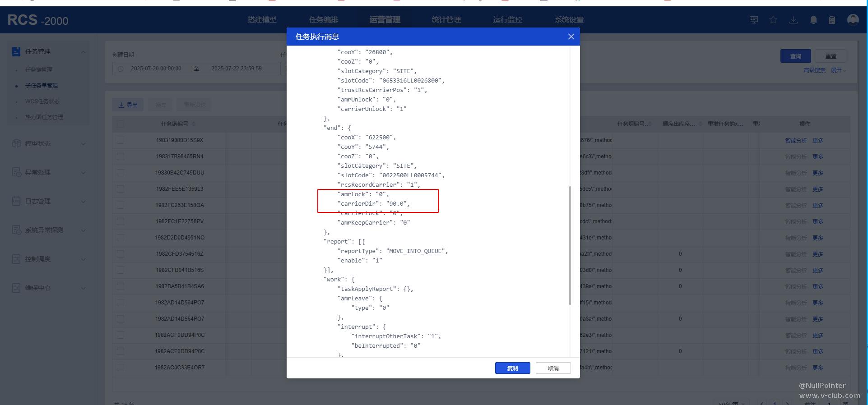
Task: Open the user avatar icon
Action: pos(853,20)
